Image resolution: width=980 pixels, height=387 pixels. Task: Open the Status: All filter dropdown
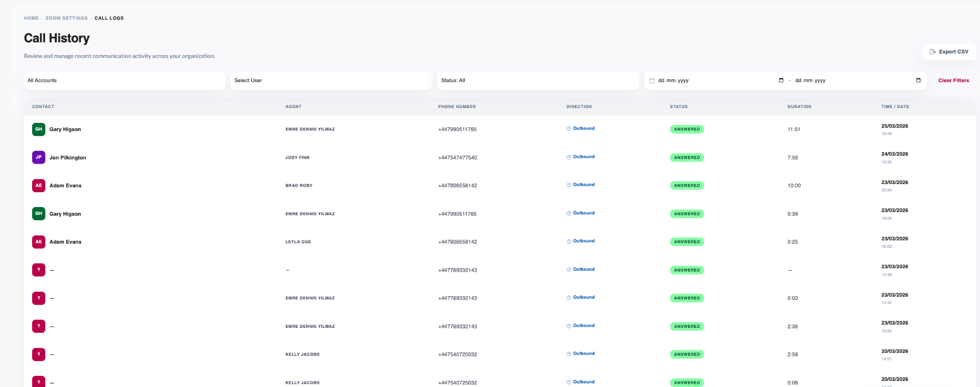(538, 81)
